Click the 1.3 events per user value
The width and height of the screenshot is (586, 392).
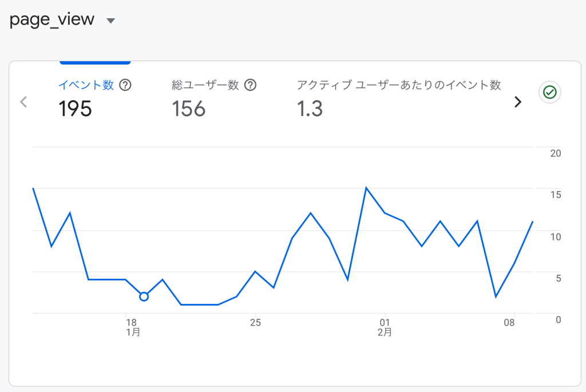click(310, 109)
